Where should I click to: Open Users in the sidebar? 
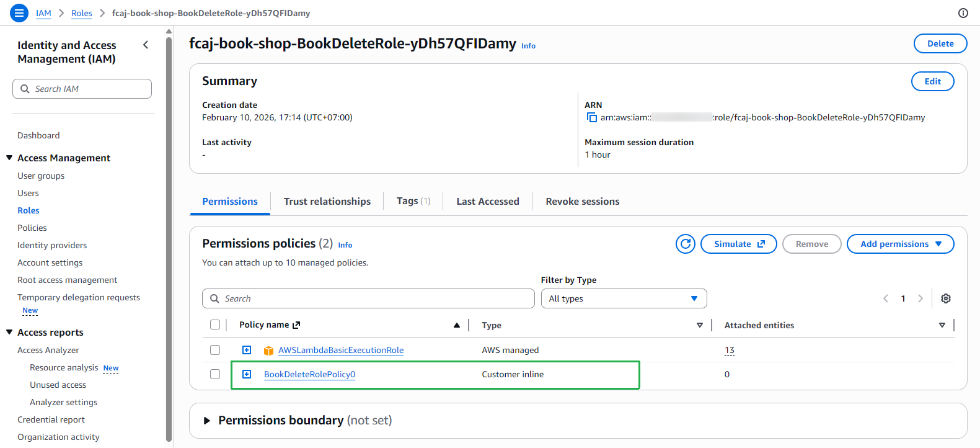click(28, 193)
